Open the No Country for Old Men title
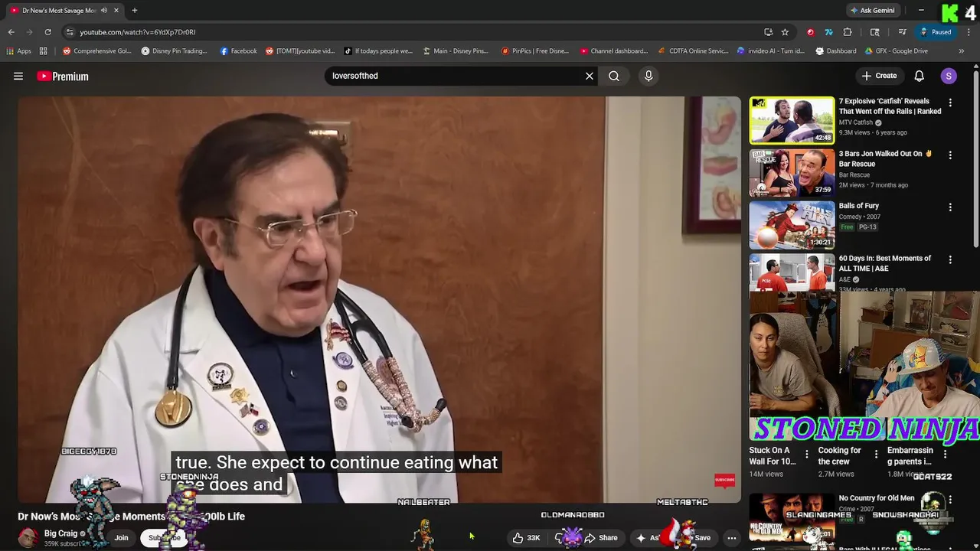Viewport: 980px width, 551px height. coord(876,498)
